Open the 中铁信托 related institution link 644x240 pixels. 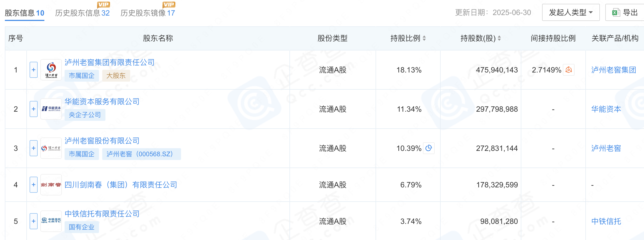pyautogui.click(x=606, y=221)
